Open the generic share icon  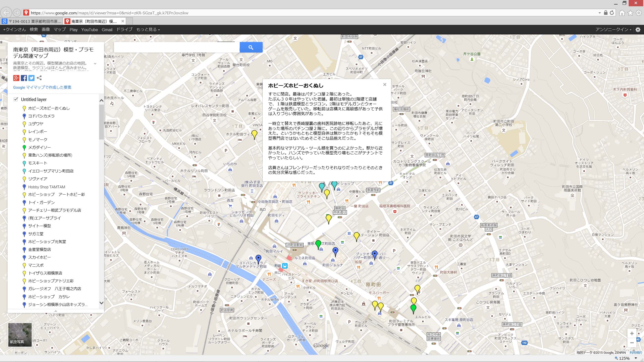coord(39,78)
